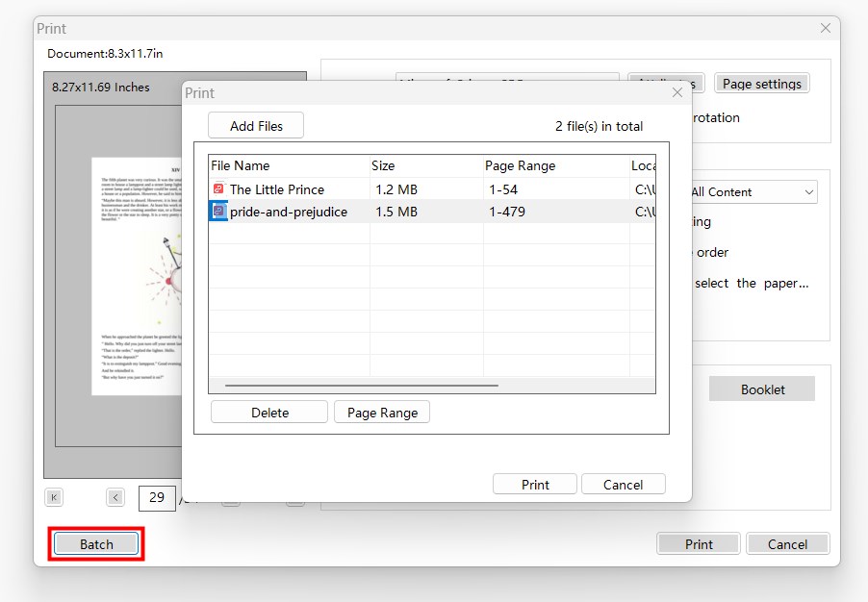
Task: Close the outer Print window
Action: tap(826, 28)
